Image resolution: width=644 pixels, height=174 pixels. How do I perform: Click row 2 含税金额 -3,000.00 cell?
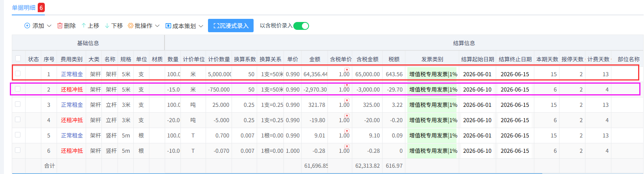click(367, 89)
